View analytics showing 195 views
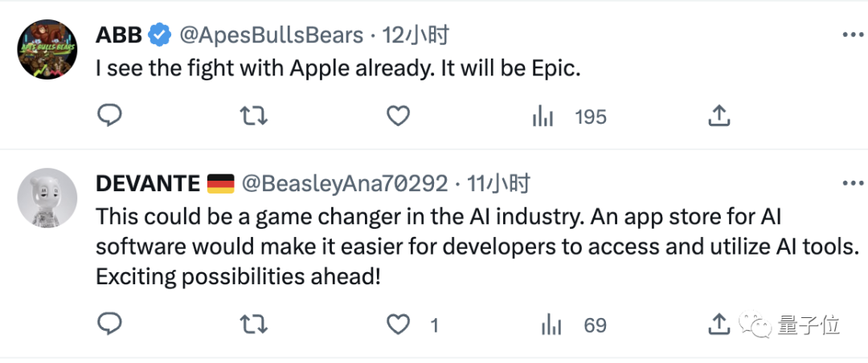868x363 pixels. point(544,117)
